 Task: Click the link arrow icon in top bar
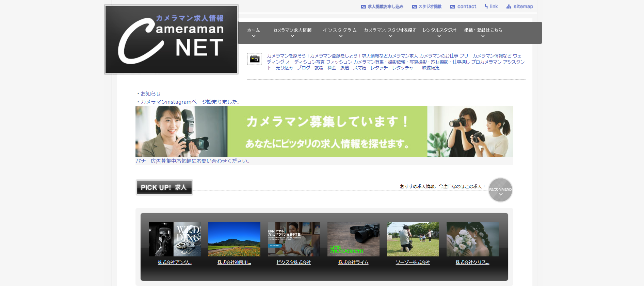pos(486,6)
